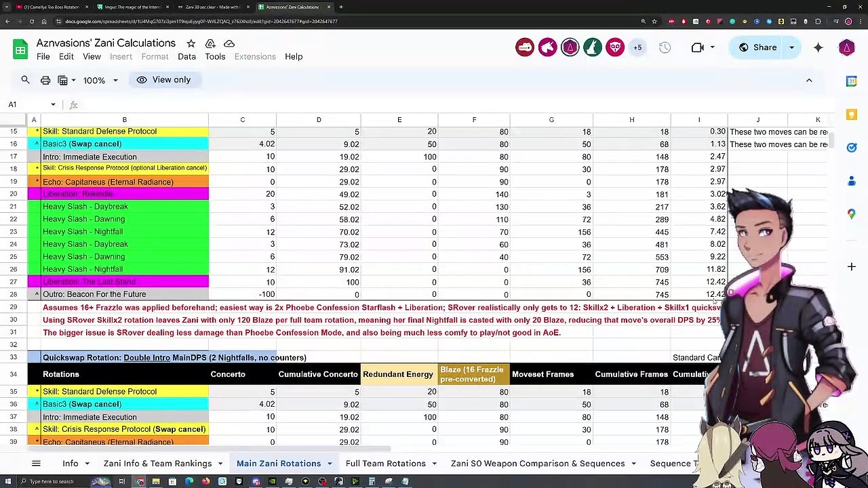Expand the filter views dropdown arrow
This screenshot has height=488, width=868.
[73, 81]
